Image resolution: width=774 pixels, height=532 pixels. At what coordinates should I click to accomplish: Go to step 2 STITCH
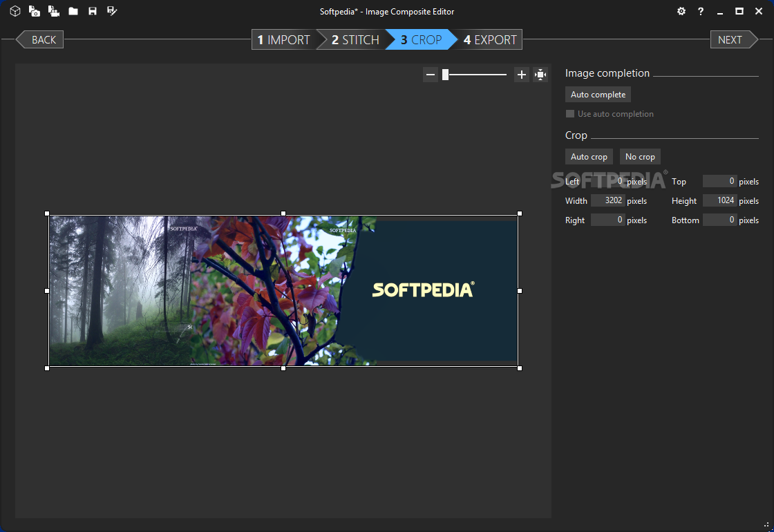point(355,39)
